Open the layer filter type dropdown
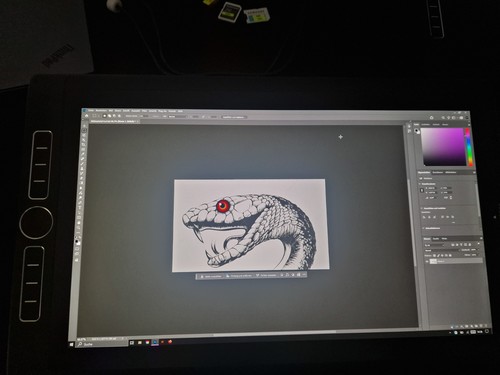Screen dimensions: 500x375 435,245
